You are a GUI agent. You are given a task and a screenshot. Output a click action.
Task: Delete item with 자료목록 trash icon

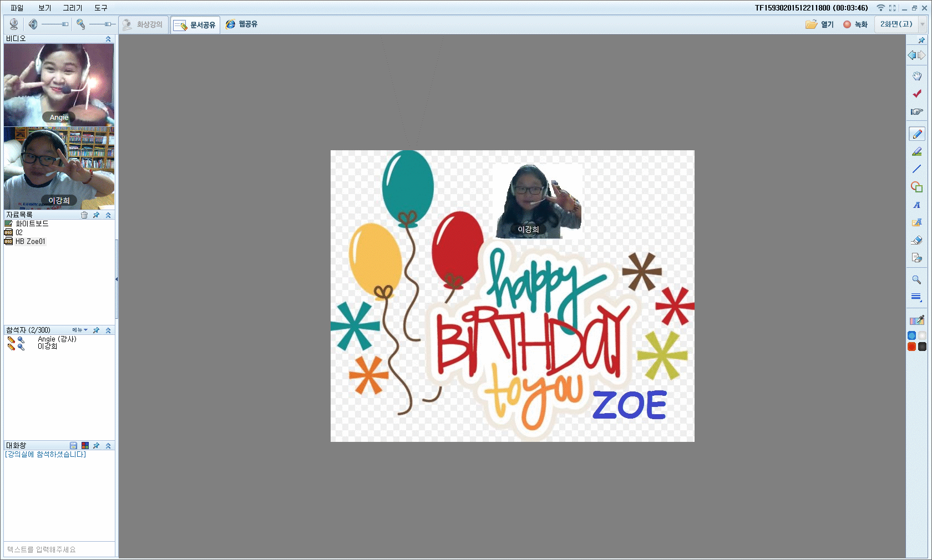pyautogui.click(x=84, y=215)
